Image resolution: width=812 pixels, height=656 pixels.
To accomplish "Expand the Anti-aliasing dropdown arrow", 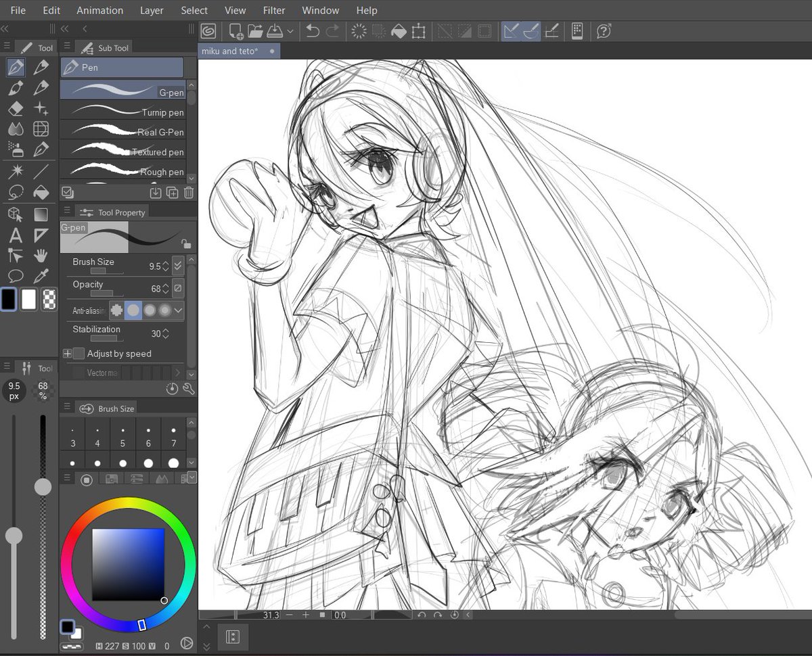I will [179, 310].
